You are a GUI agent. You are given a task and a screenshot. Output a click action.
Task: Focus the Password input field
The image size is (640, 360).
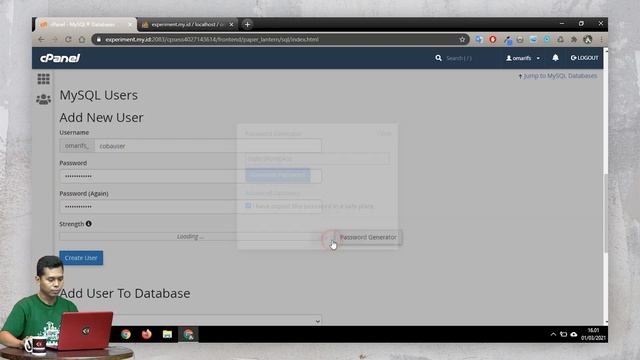(x=191, y=176)
